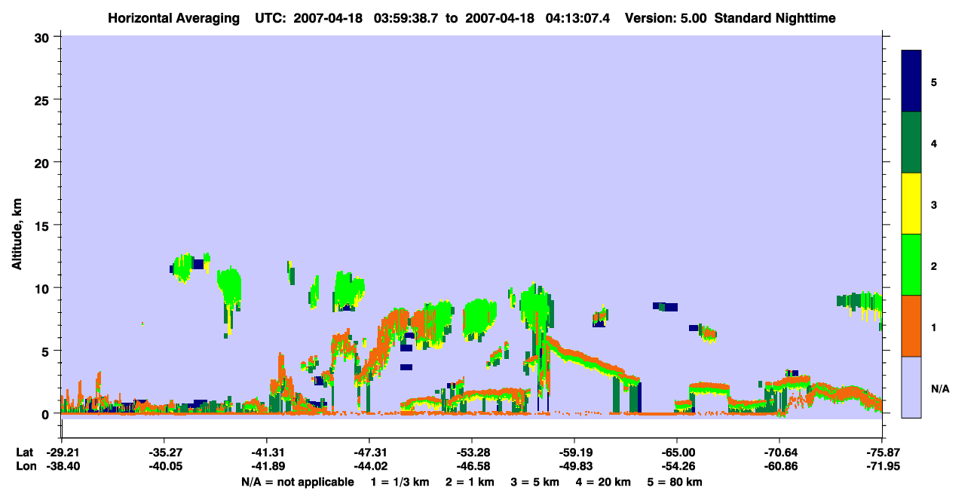
Task: Click the 'Lat' row label
Action: (x=24, y=452)
